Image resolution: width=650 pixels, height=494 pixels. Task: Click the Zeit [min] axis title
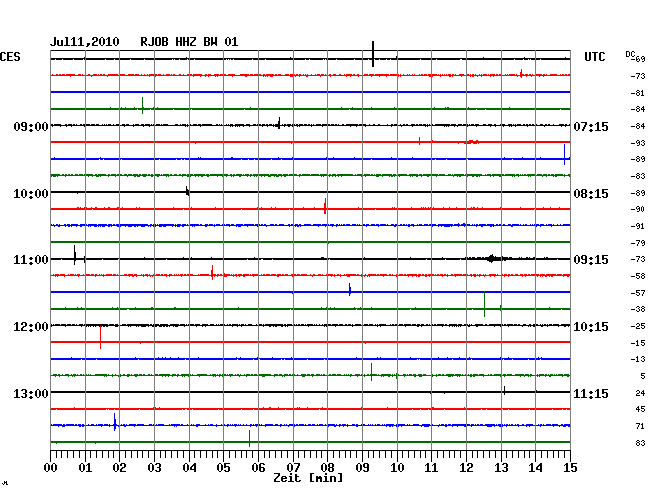(x=308, y=478)
